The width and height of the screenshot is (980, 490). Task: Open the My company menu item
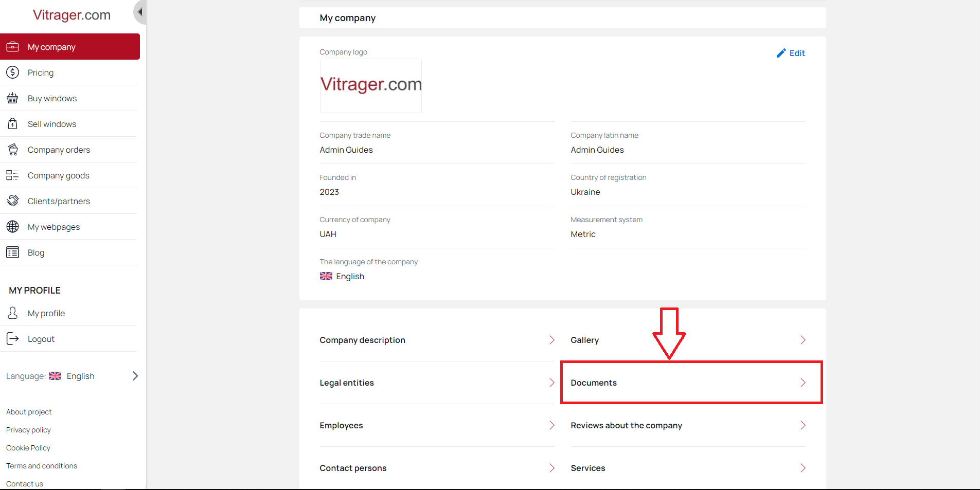click(x=70, y=47)
